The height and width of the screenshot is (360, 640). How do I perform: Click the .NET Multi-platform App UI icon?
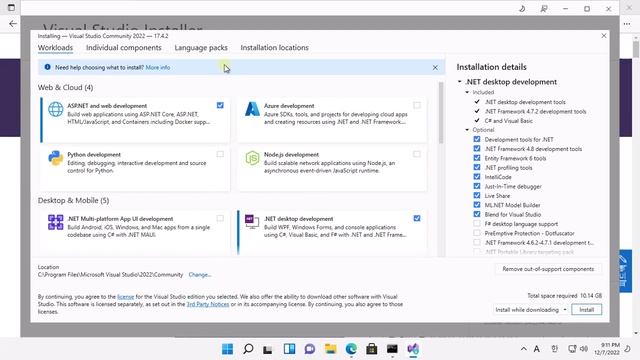pos(56,222)
